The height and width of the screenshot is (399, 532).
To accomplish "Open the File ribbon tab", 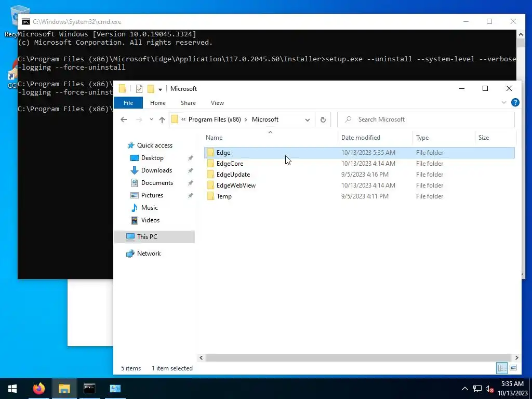I will [128, 103].
